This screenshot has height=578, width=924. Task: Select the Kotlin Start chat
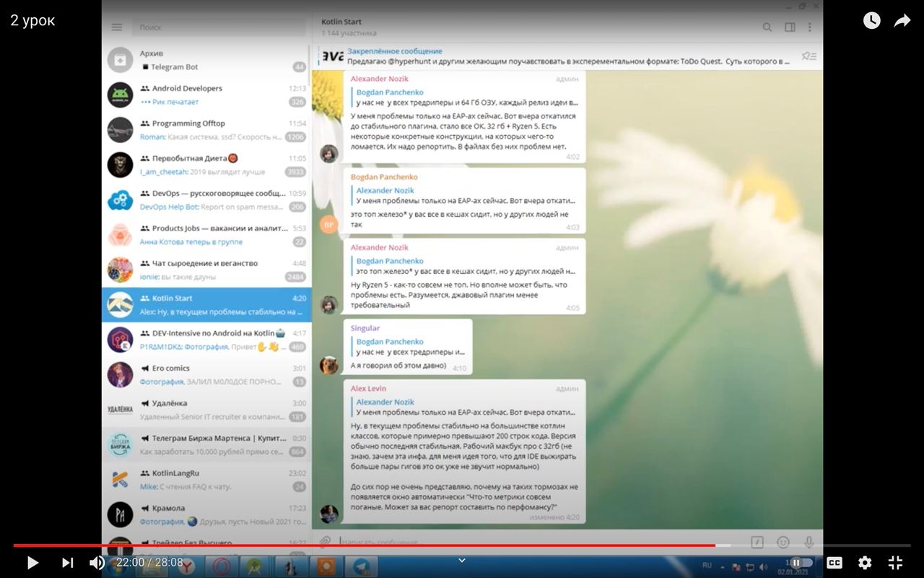pos(207,305)
